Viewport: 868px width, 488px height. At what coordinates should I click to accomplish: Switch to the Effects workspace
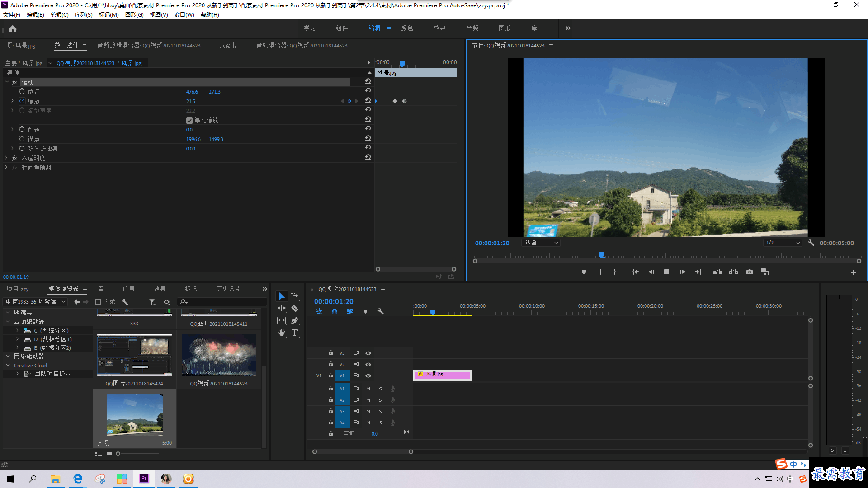tap(439, 28)
